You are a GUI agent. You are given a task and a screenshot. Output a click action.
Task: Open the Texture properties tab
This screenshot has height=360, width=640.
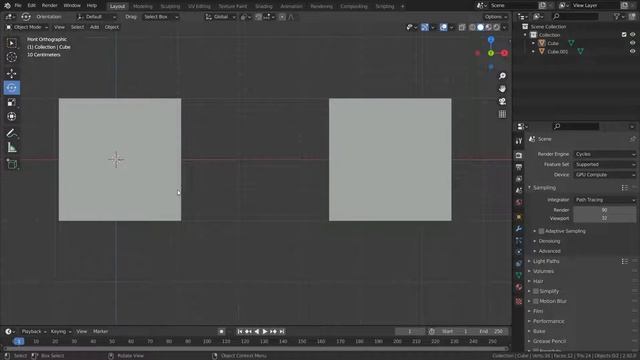519,301
